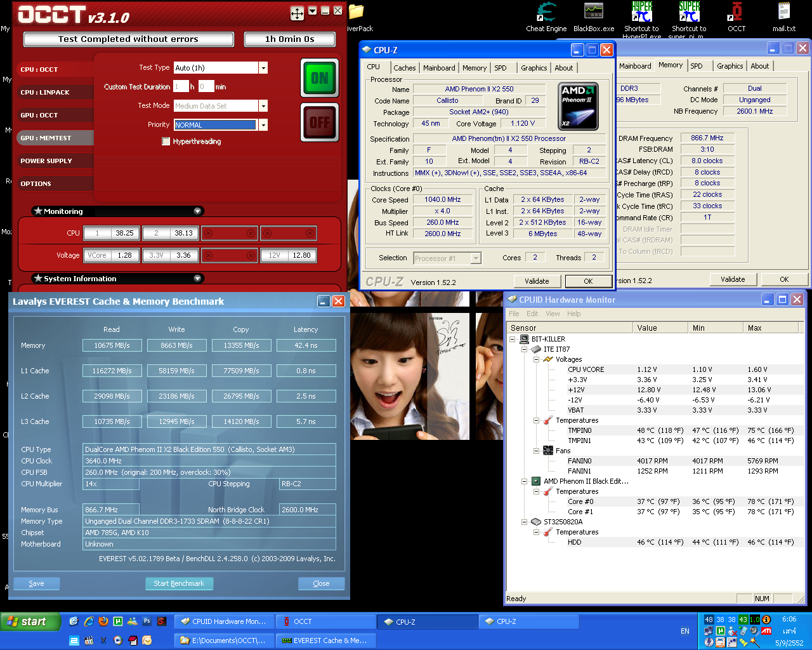The image size is (812, 650).
Task: Click the custom duration minutes field
Action: click(x=206, y=86)
